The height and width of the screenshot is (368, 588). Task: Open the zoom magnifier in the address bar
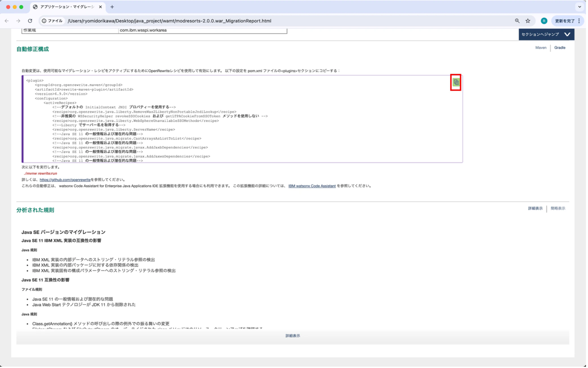click(x=517, y=21)
